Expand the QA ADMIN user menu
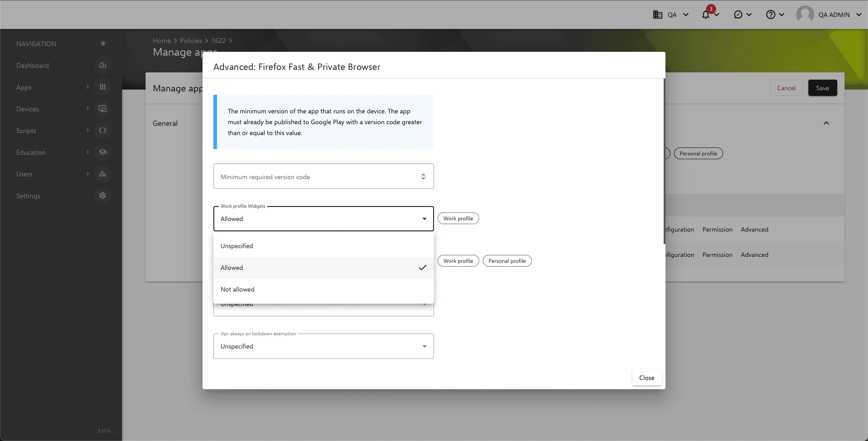The height and width of the screenshot is (441, 868). click(859, 14)
